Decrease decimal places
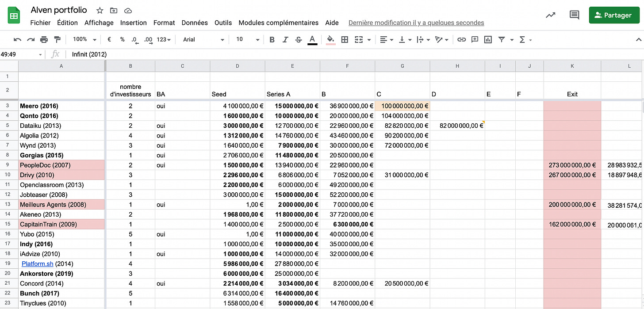The height and width of the screenshot is (309, 644). click(135, 39)
